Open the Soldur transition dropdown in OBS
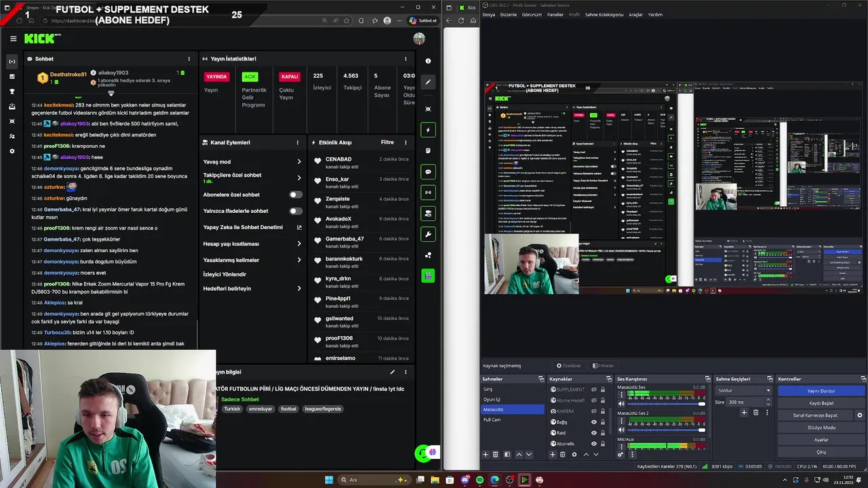The image size is (868, 488). [x=744, y=390]
